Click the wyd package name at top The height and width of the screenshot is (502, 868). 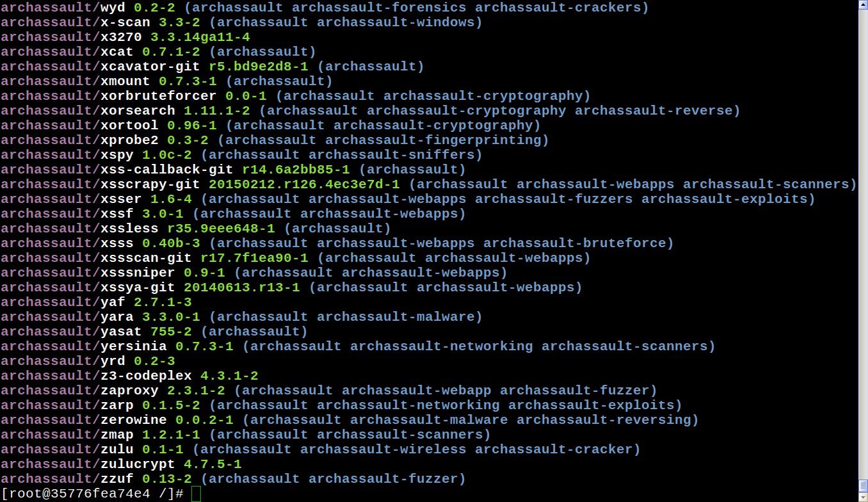tap(113, 8)
